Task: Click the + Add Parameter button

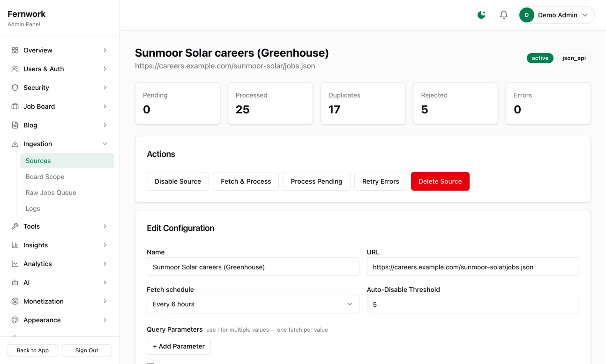Action: pos(179,346)
